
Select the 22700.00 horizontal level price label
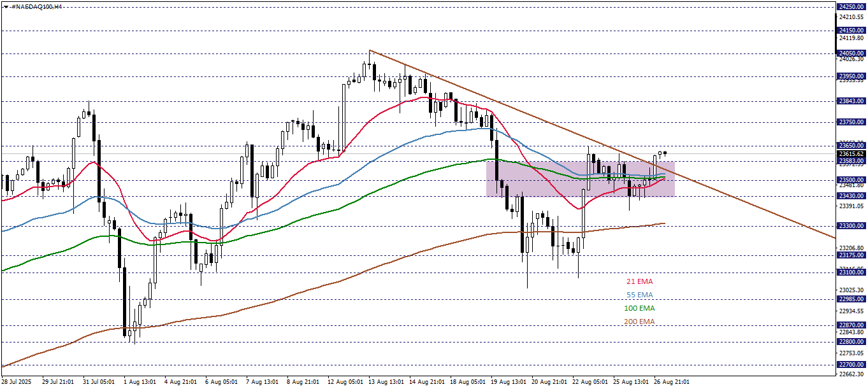pyautogui.click(x=851, y=365)
